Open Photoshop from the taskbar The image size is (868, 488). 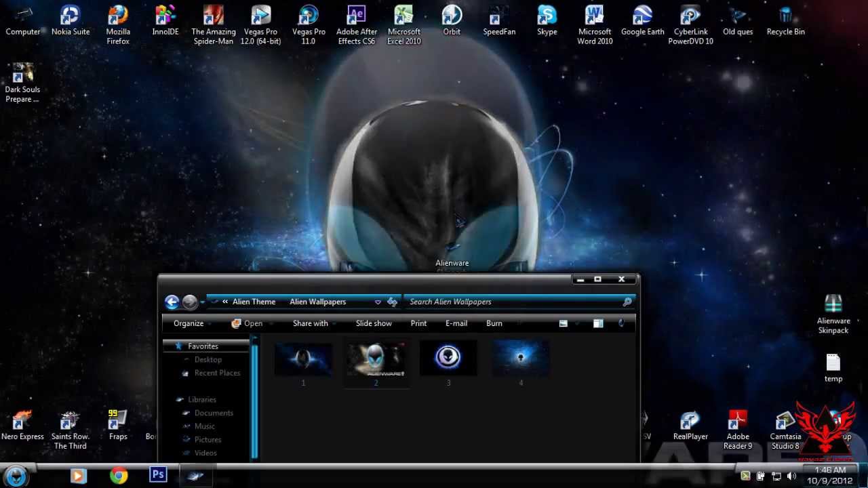[x=158, y=475]
